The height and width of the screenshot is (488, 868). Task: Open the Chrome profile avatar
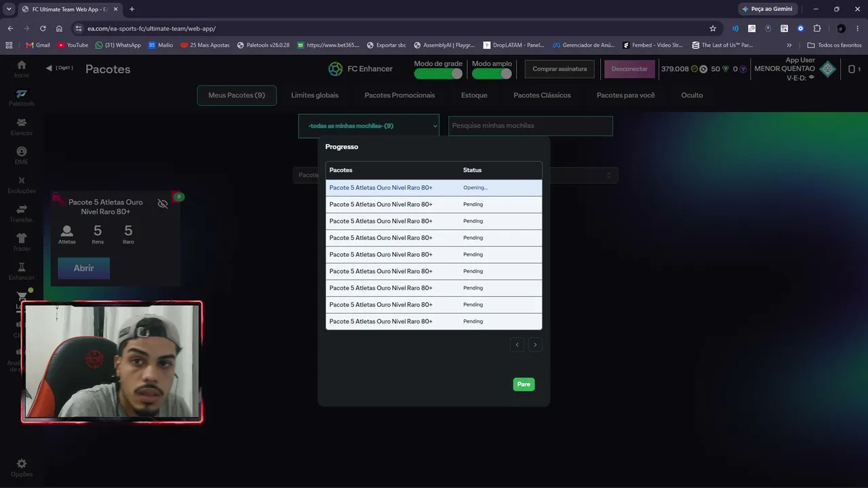coord(841,28)
